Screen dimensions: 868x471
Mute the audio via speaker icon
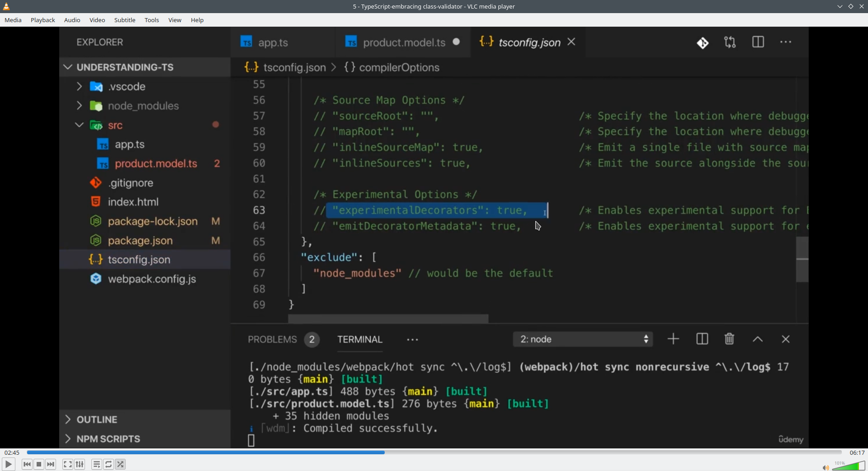tap(826, 467)
